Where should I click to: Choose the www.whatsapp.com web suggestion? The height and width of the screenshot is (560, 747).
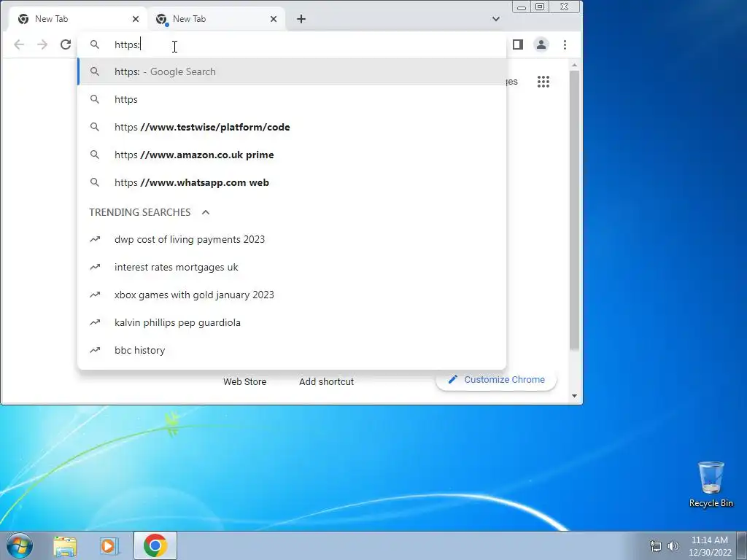[x=292, y=182]
